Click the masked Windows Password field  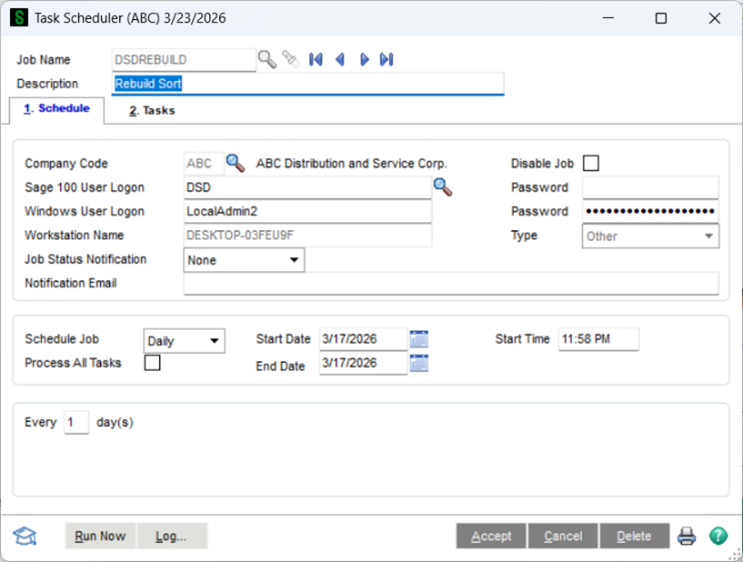pyautogui.click(x=650, y=211)
